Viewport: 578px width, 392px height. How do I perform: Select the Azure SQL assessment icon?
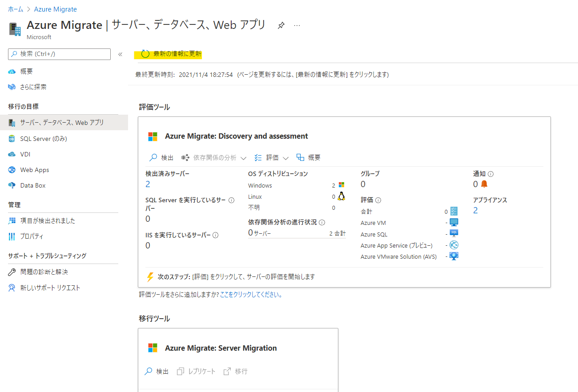click(x=454, y=234)
